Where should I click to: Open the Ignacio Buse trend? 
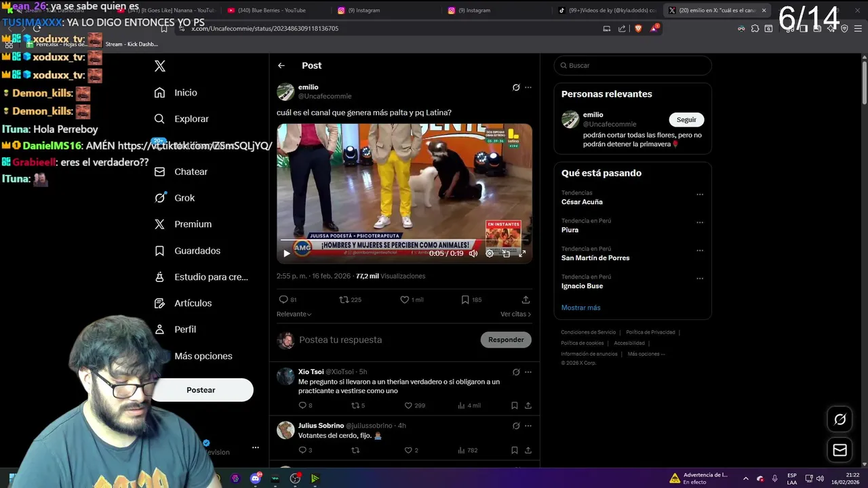[x=582, y=286]
